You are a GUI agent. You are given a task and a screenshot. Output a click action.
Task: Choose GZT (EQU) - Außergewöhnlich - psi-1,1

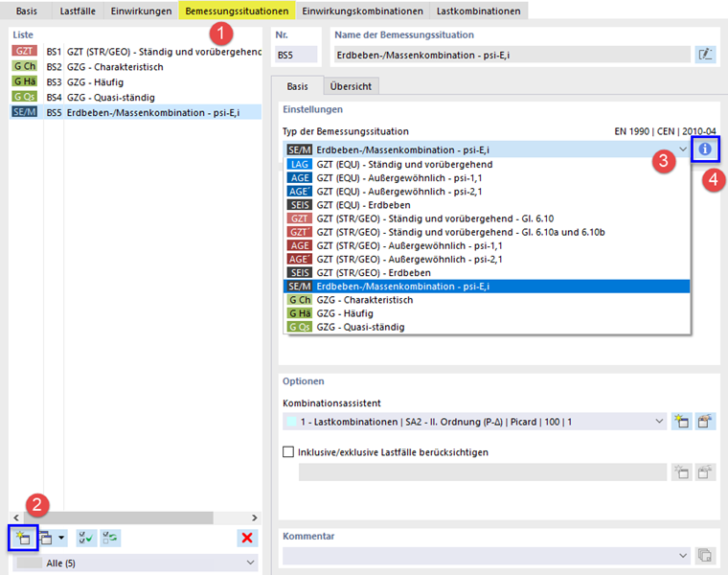click(487, 178)
